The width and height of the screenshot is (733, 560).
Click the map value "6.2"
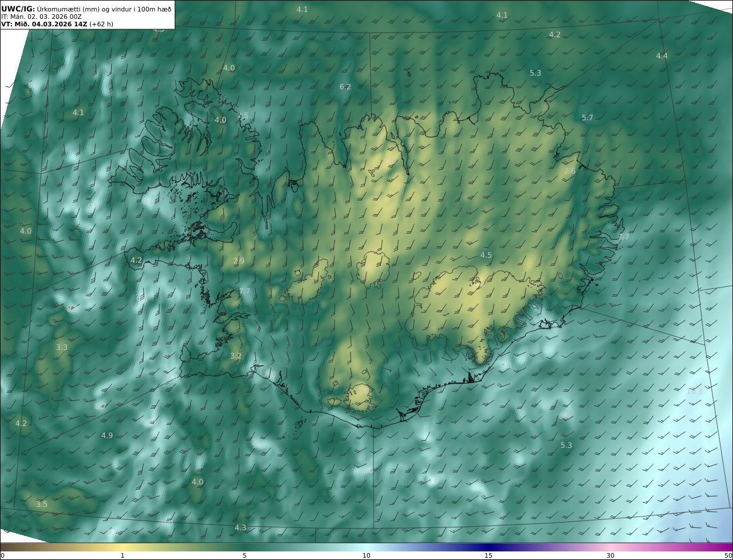tap(345, 86)
